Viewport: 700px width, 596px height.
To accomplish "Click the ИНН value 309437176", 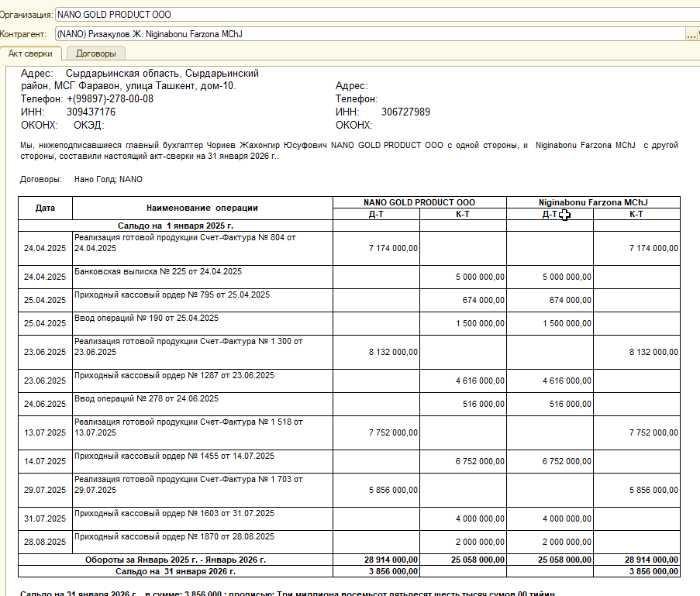I will click(x=91, y=112).
